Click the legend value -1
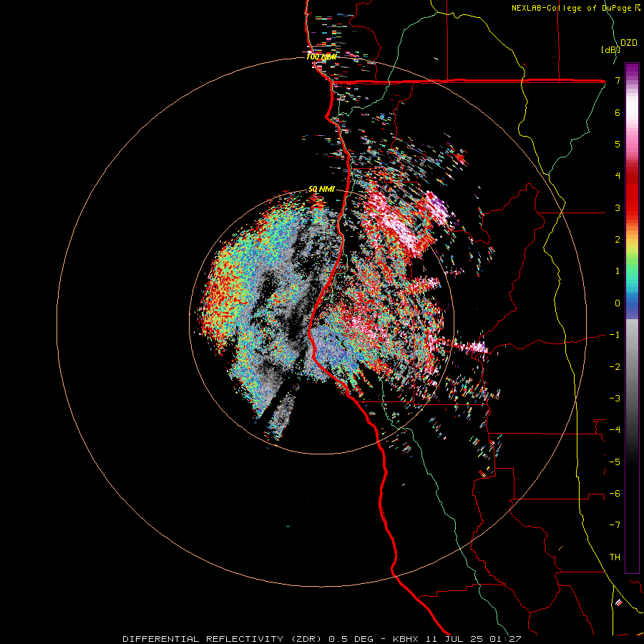The image size is (644, 644). pyautogui.click(x=615, y=335)
